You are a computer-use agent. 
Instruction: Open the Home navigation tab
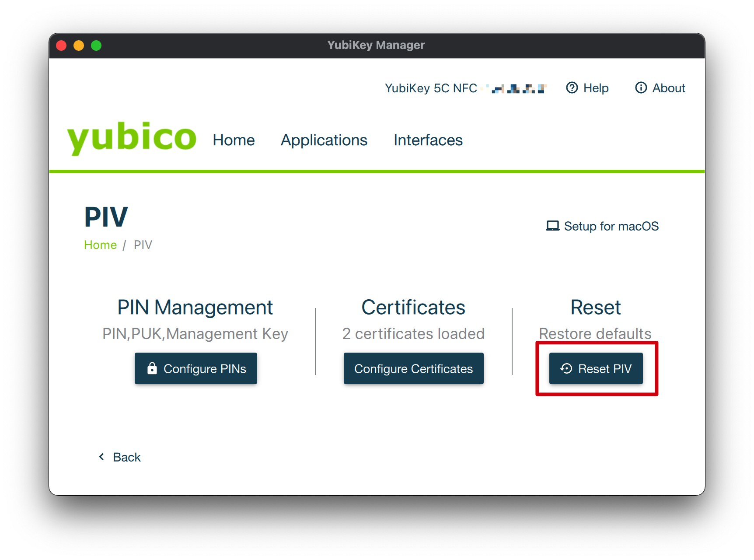(234, 140)
